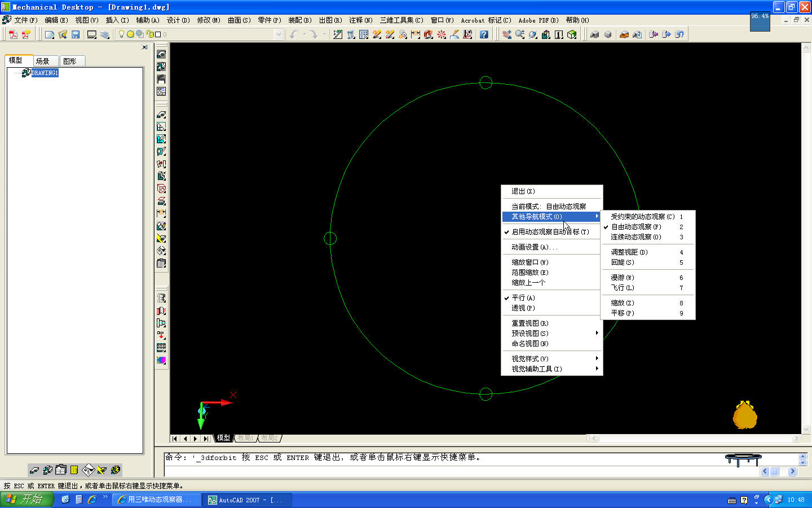812x508 pixels.
Task: Open the redo history dropdown arrow
Action: (x=324, y=34)
